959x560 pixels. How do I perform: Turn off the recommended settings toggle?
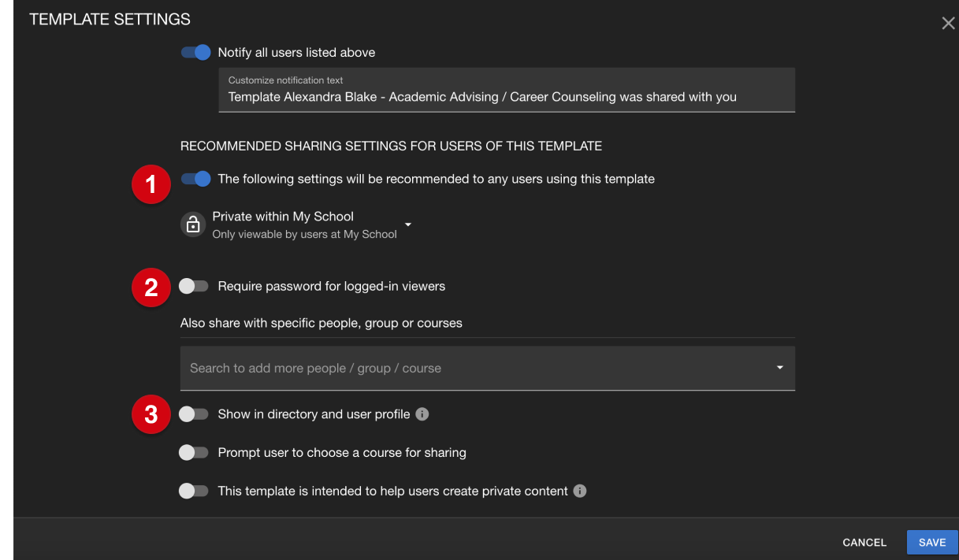(195, 179)
